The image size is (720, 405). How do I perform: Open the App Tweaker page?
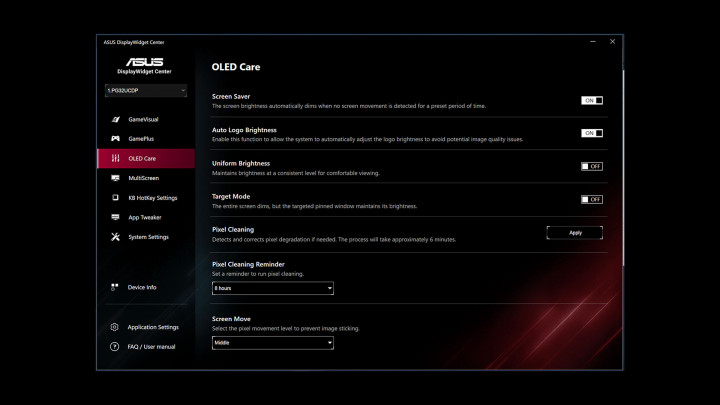(x=146, y=217)
